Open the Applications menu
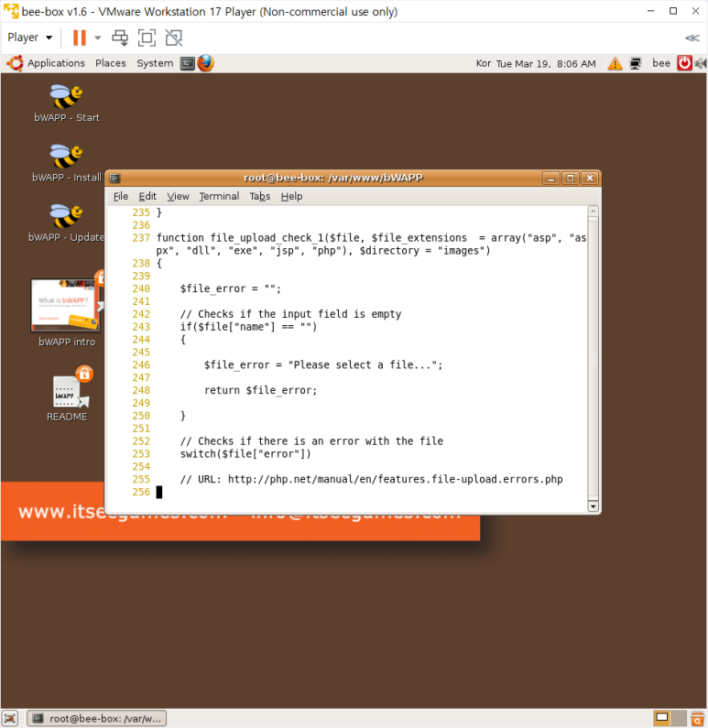 click(56, 63)
